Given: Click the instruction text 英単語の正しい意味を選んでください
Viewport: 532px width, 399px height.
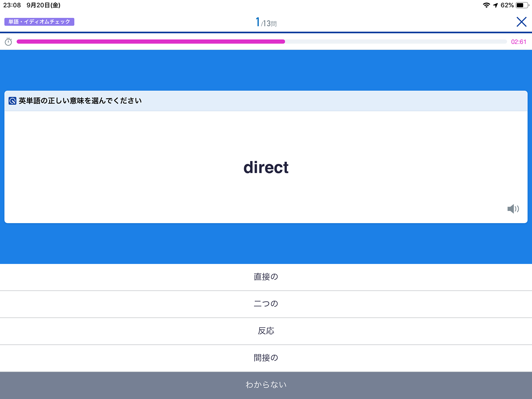Looking at the screenshot, I should pos(80,101).
